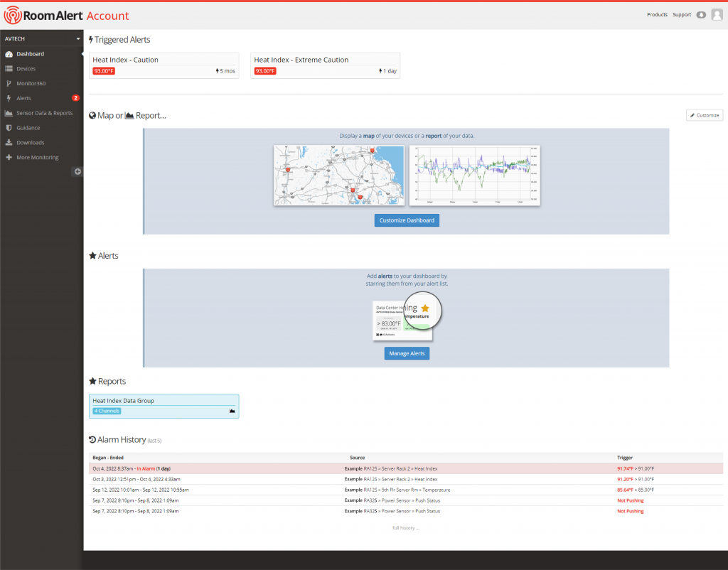Click the Customize button with pencil
The image size is (728, 570).
click(x=704, y=115)
